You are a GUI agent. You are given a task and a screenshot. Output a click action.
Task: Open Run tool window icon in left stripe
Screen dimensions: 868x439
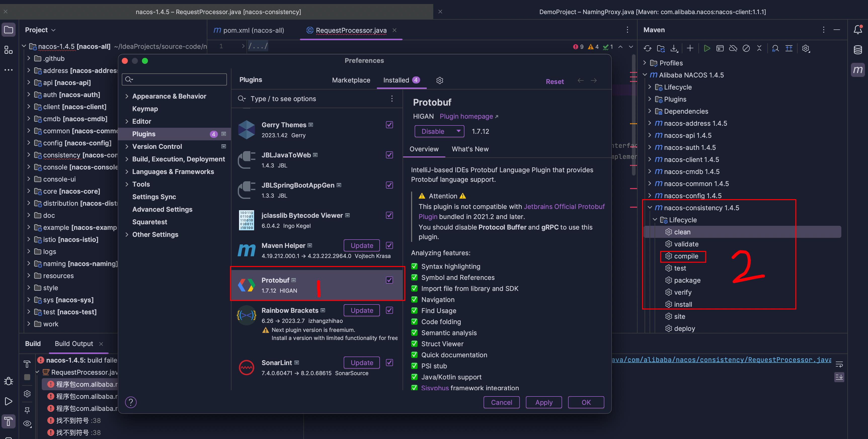(8, 401)
